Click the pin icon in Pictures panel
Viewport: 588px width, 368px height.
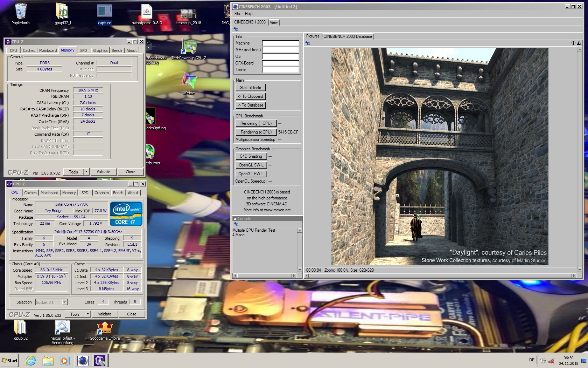(x=308, y=43)
